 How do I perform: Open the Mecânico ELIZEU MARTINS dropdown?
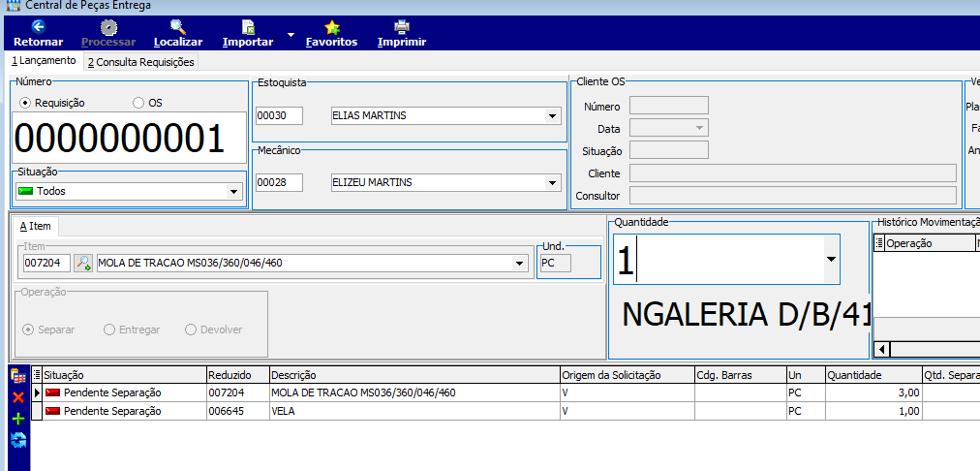[x=552, y=182]
